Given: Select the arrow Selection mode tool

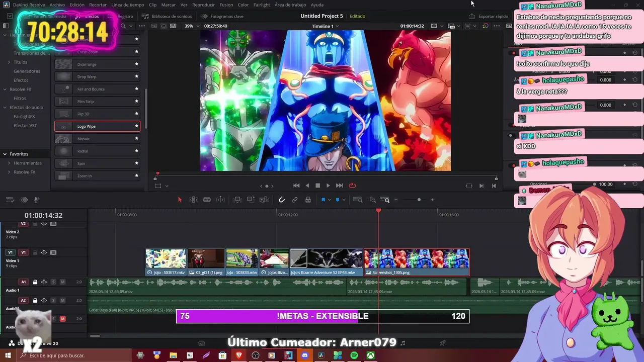Looking at the screenshot, I should [180, 200].
